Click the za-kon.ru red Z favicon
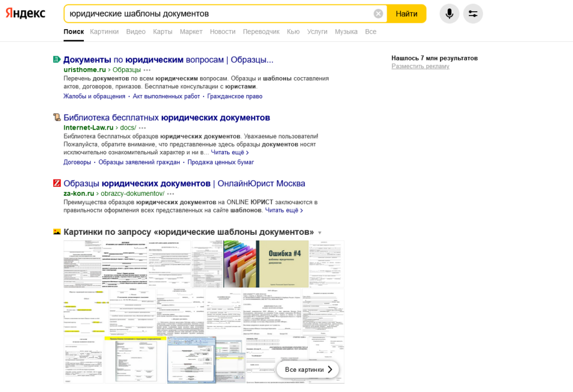This screenshot has height=392, width=573. click(57, 183)
